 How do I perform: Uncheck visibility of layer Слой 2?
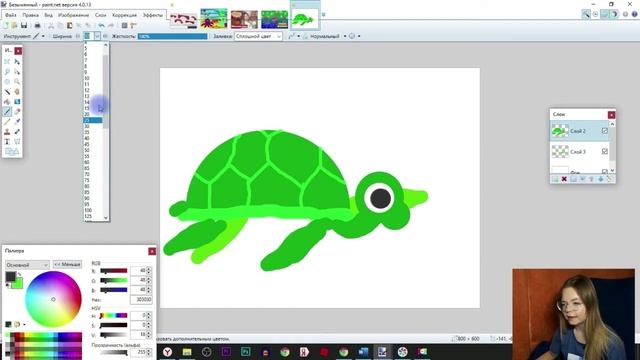coord(604,131)
